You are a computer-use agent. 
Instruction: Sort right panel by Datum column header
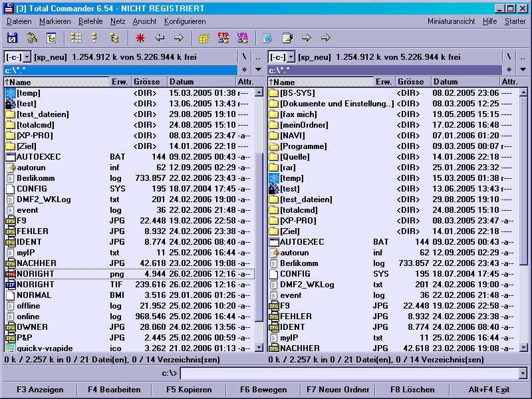point(465,82)
